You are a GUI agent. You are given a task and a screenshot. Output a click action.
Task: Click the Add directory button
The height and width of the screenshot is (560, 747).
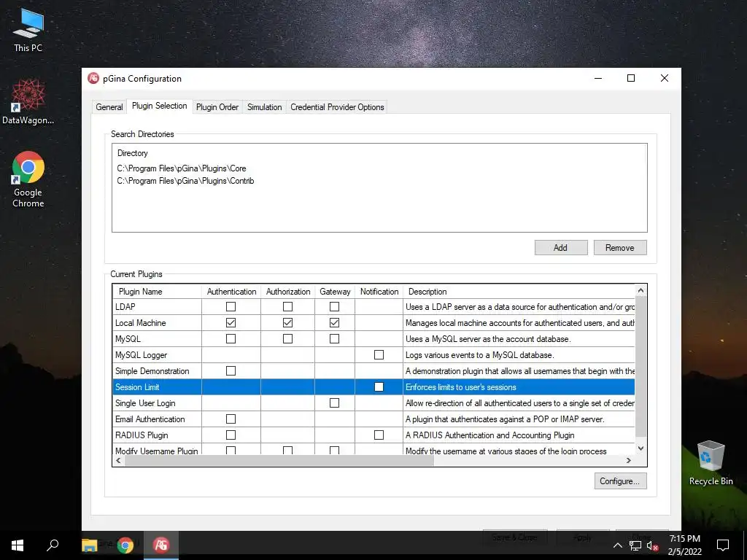561,248
